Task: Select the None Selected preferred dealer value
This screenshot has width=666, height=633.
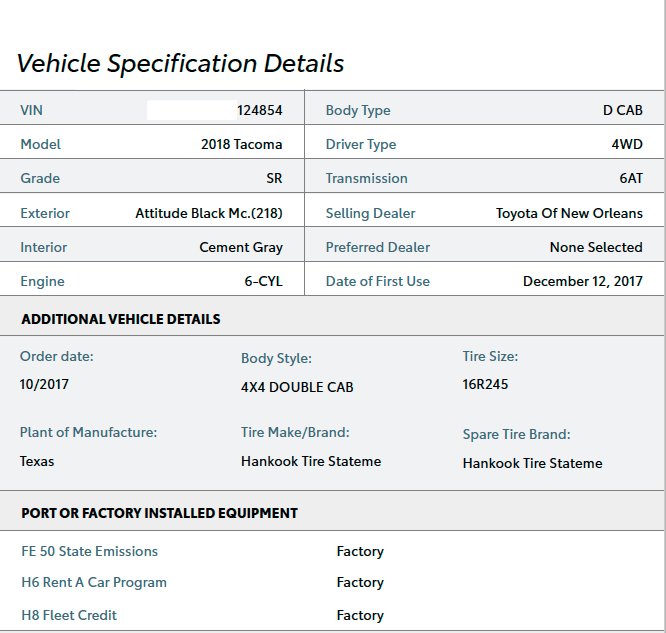Action: (596, 247)
